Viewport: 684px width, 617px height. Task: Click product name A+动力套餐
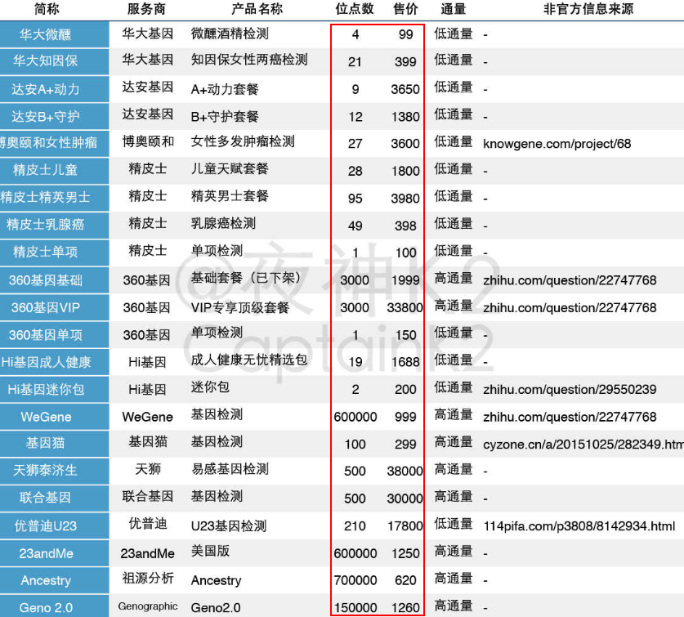pyautogui.click(x=225, y=89)
